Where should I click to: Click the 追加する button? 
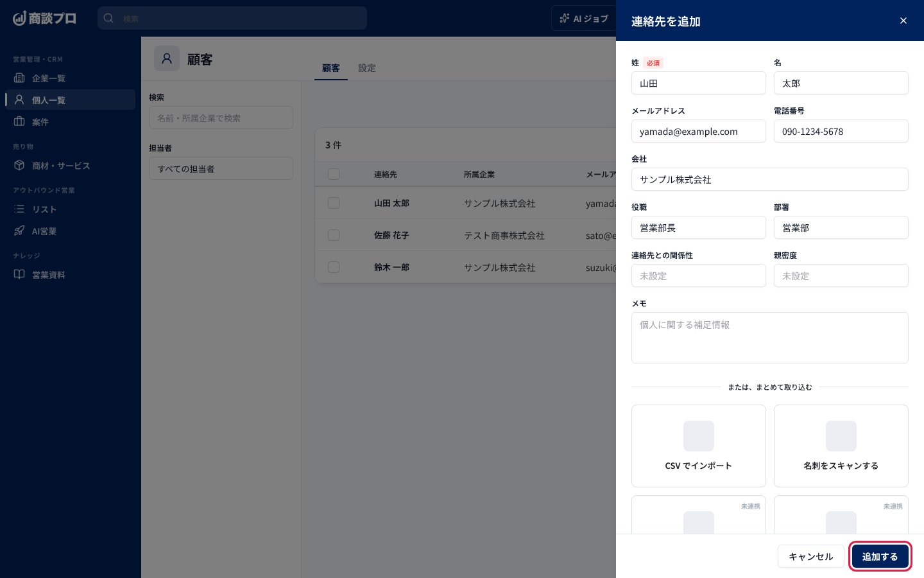click(880, 557)
